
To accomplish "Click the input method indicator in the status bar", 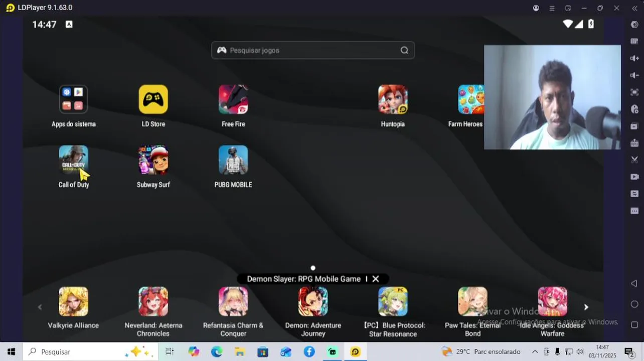I will point(69,24).
